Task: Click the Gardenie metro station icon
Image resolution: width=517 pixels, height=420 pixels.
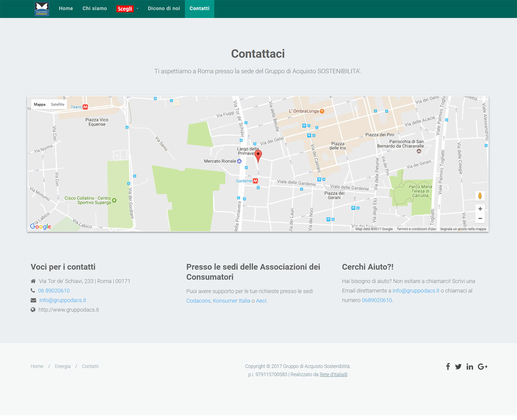Action: point(255,181)
